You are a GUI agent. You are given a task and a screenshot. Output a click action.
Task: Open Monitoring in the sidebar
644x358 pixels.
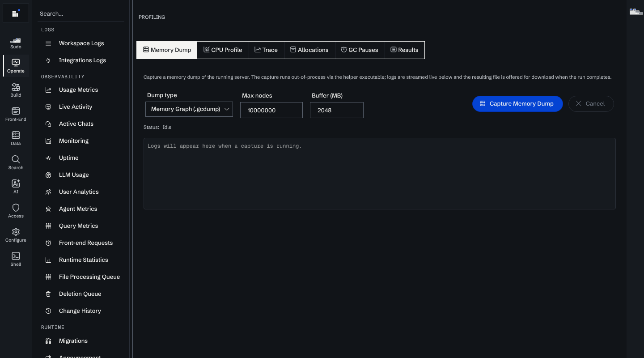click(74, 141)
